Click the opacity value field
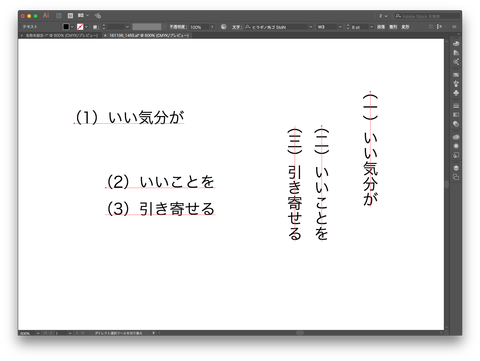Viewport: 480px width, 361px height. point(199,27)
